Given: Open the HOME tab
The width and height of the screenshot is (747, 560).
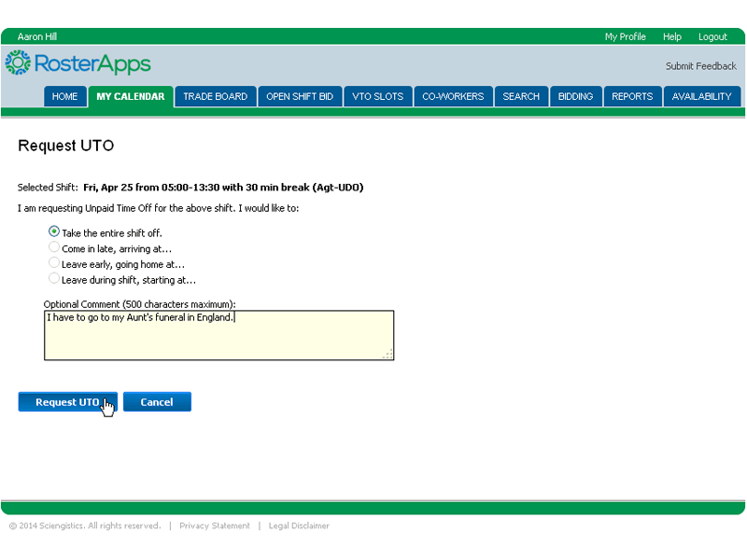Looking at the screenshot, I should [64, 96].
